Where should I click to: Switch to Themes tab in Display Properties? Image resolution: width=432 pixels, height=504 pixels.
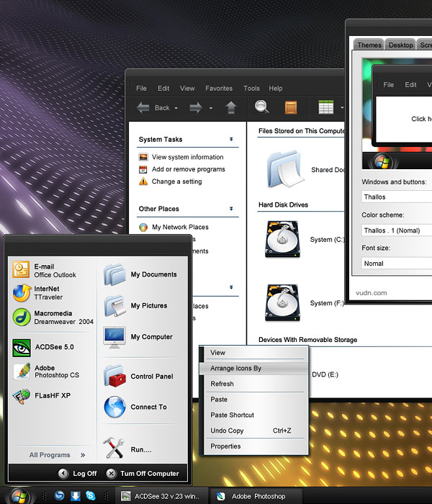[369, 45]
